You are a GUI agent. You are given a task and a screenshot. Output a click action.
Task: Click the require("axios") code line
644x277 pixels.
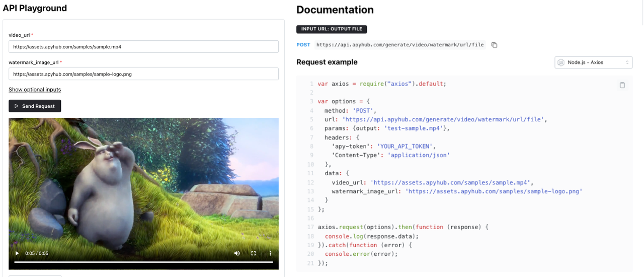pos(382,84)
